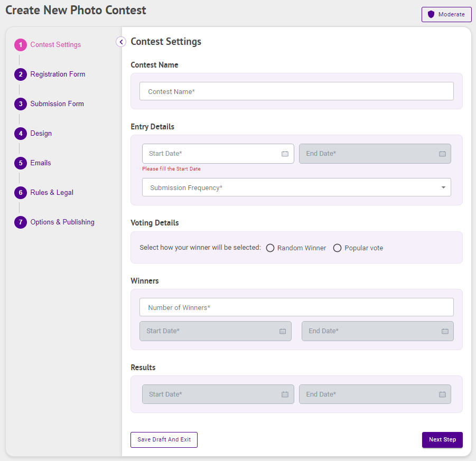Click Results Start Date field
The width and height of the screenshot is (476, 461).
coord(218,394)
